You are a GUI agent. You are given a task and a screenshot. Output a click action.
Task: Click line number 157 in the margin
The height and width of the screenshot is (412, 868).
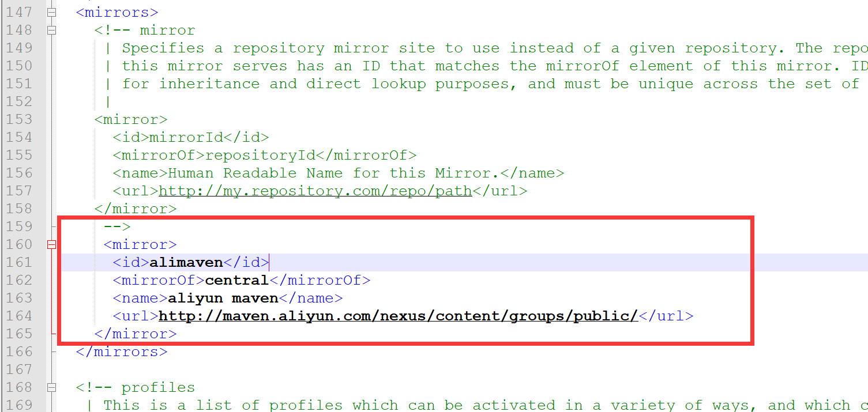tap(19, 191)
